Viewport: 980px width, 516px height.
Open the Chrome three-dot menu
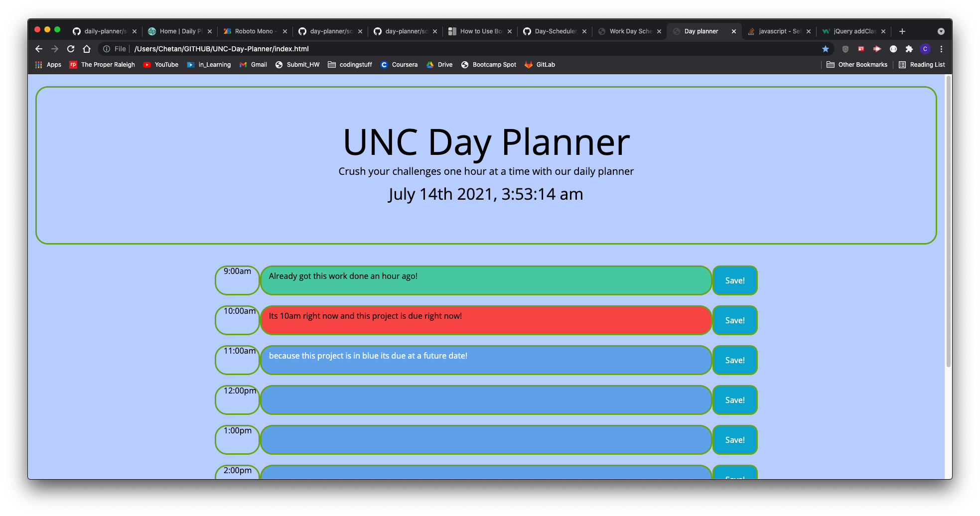941,49
